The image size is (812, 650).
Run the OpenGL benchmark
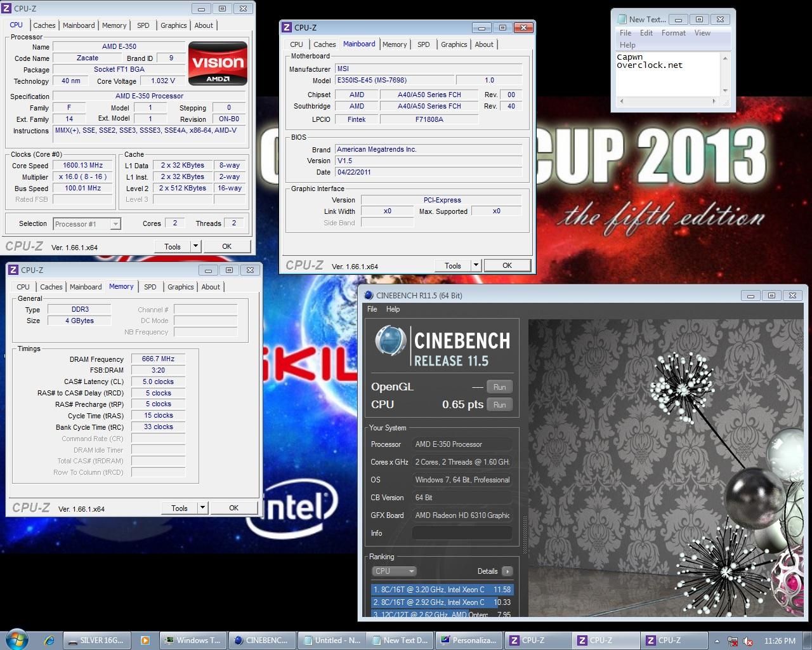coord(500,387)
